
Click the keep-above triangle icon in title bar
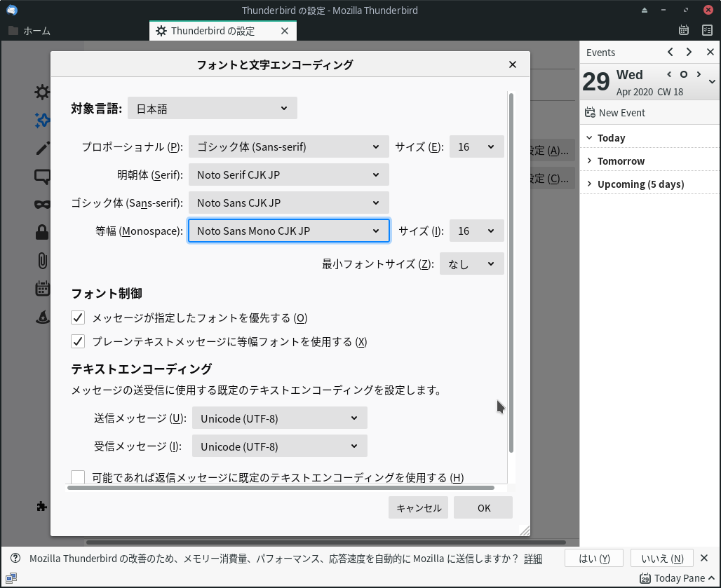645,10
